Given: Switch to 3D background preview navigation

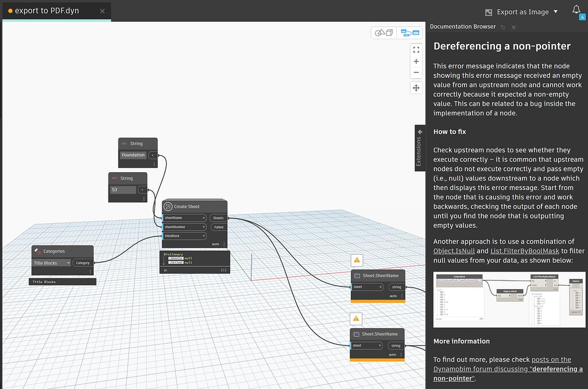Looking at the screenshot, I should pos(384,33).
